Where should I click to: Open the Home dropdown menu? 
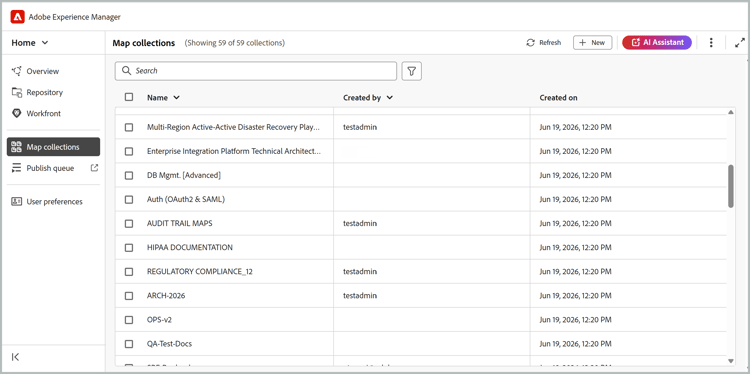30,43
